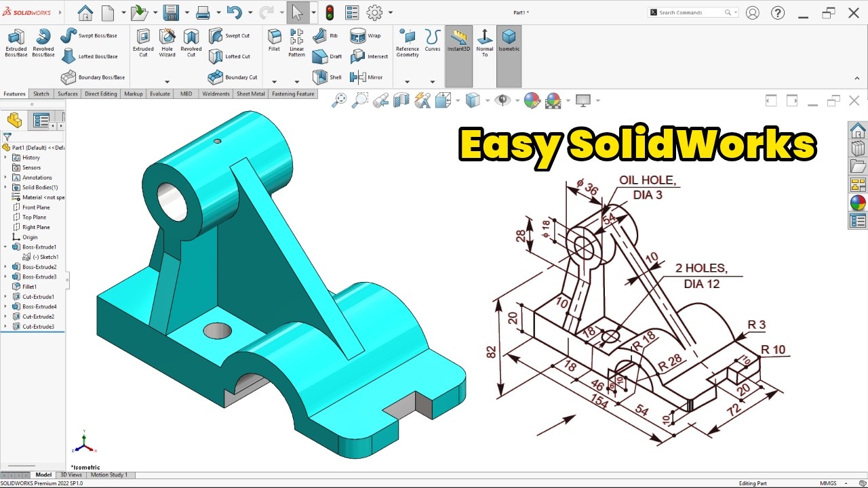Open the Evaluate tab
Image resolution: width=868 pixels, height=488 pixels.
[x=160, y=94]
